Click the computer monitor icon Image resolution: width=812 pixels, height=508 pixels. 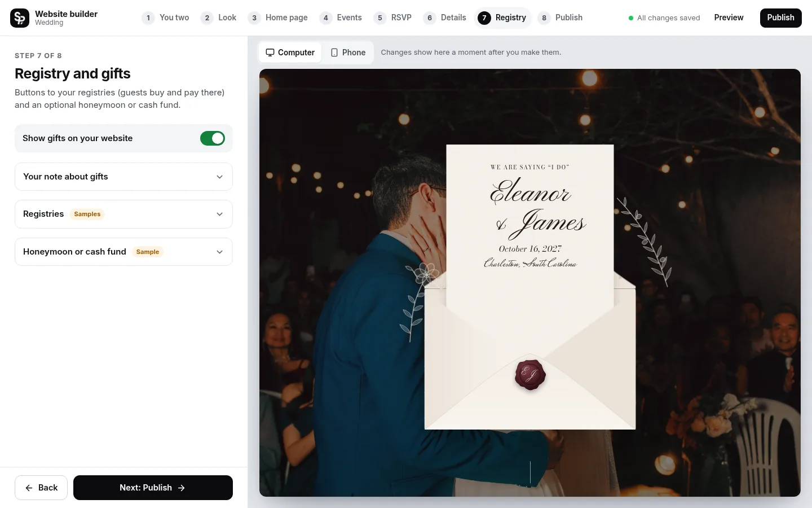tap(270, 52)
